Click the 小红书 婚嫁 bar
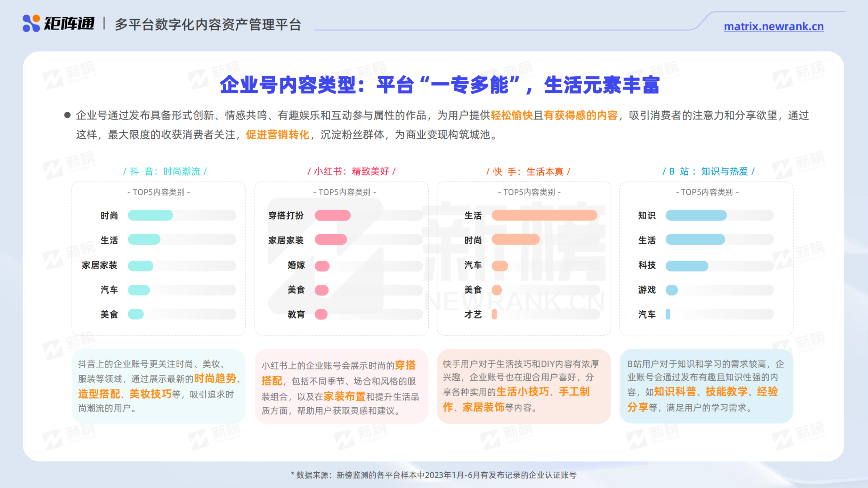This screenshot has height=488, width=868. tap(322, 266)
